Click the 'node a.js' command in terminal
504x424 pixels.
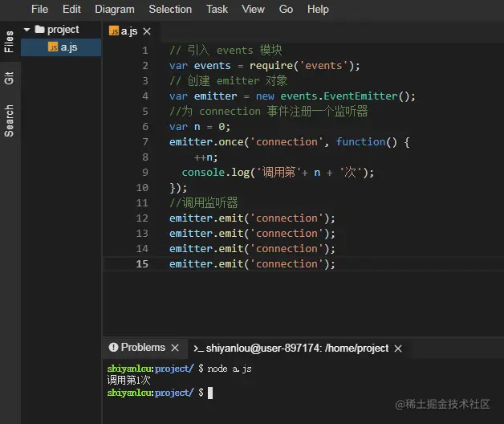coord(230,369)
